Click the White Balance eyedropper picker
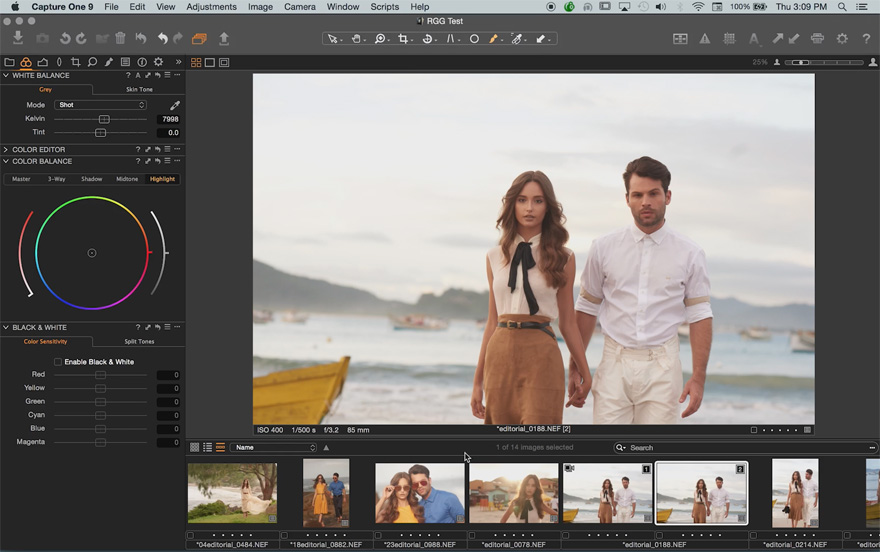The image size is (880, 552). tap(175, 105)
